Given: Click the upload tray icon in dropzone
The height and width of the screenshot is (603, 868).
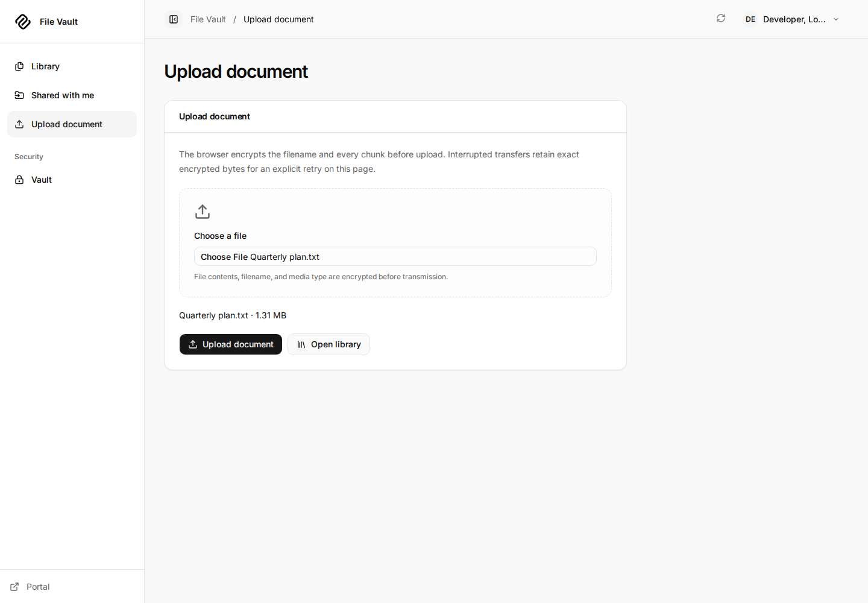Looking at the screenshot, I should (203, 212).
